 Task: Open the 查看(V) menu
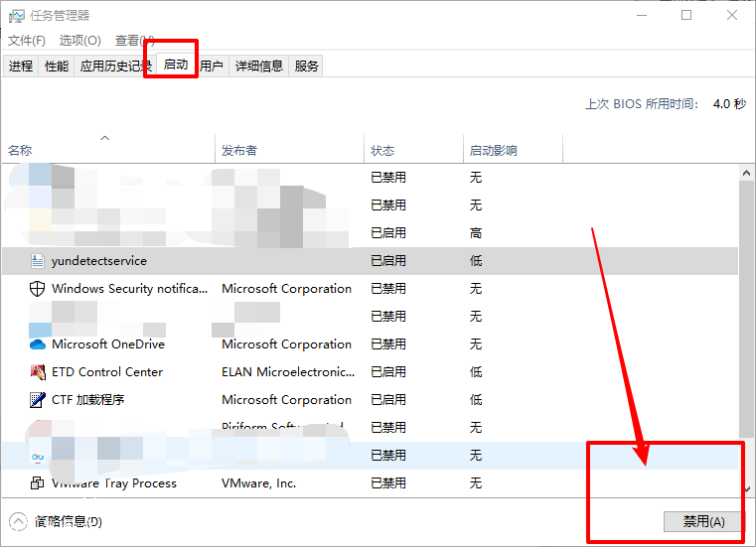coord(134,41)
